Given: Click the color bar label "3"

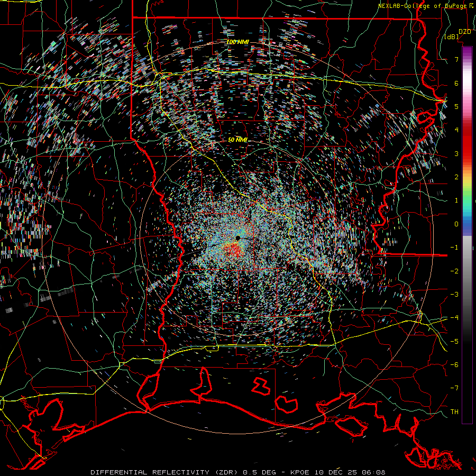Looking at the screenshot, I should tap(456, 153).
